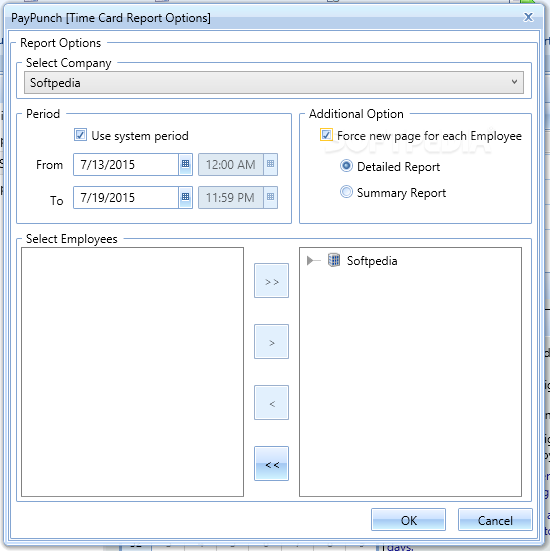This screenshot has height=551, width=550.
Task: Open the 12:00 AM time picker icon
Action: point(270,164)
